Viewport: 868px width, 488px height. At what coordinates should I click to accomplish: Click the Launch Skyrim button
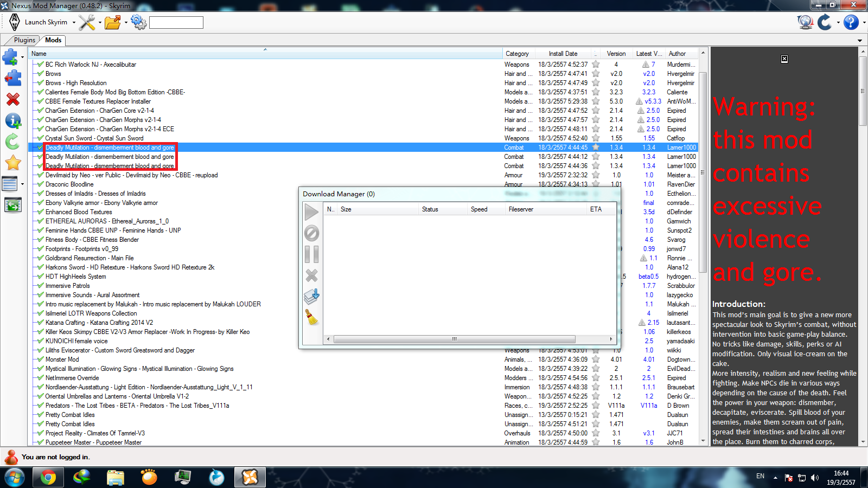click(x=38, y=22)
